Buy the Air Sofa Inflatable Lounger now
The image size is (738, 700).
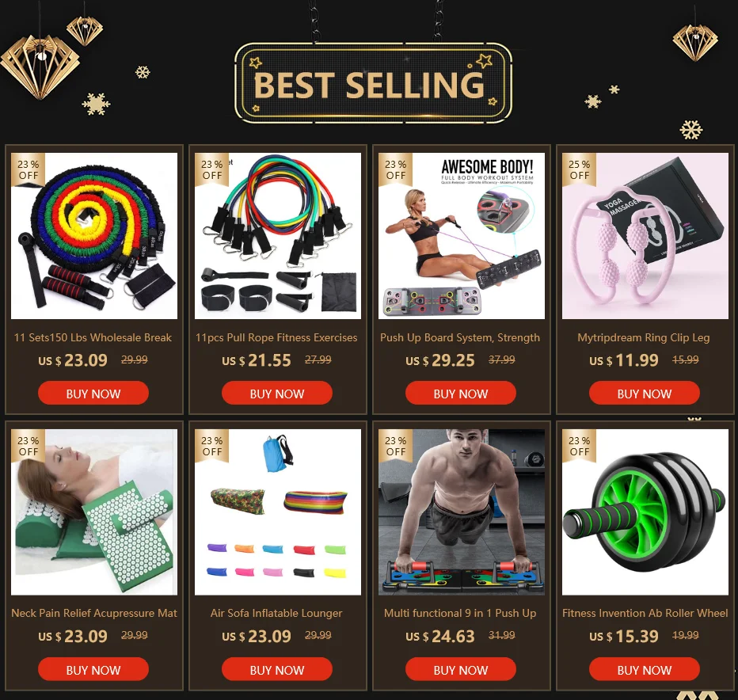(x=277, y=669)
